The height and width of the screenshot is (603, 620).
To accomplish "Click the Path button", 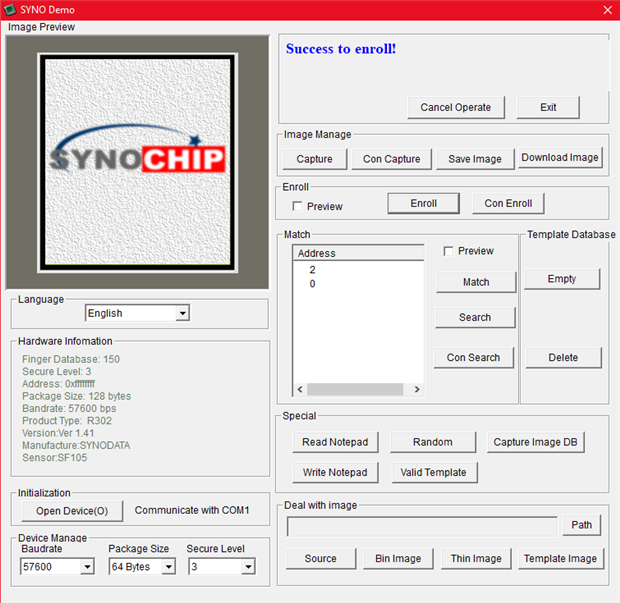I will click(x=582, y=525).
